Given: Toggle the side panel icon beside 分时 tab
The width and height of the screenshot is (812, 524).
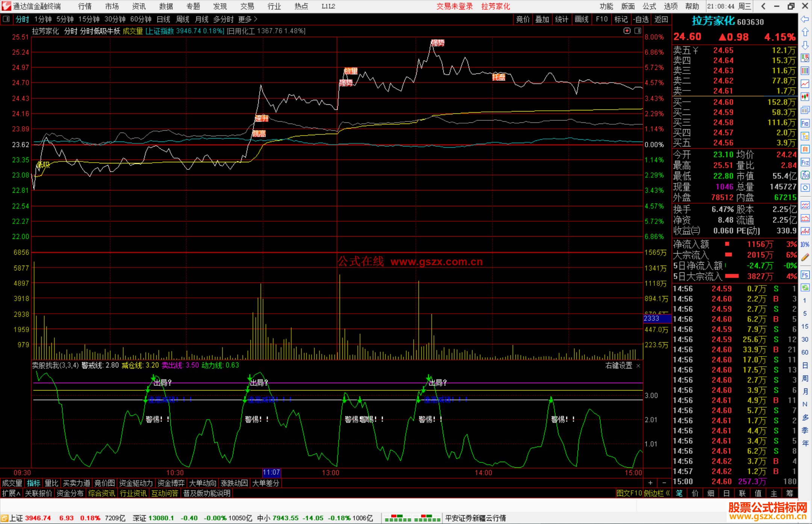Looking at the screenshot, I should 6,19.
